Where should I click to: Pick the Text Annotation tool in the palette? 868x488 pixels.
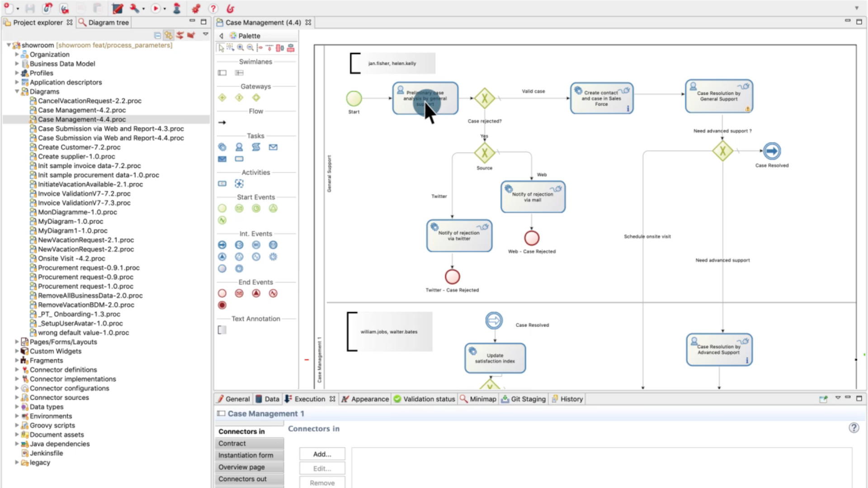(222, 330)
